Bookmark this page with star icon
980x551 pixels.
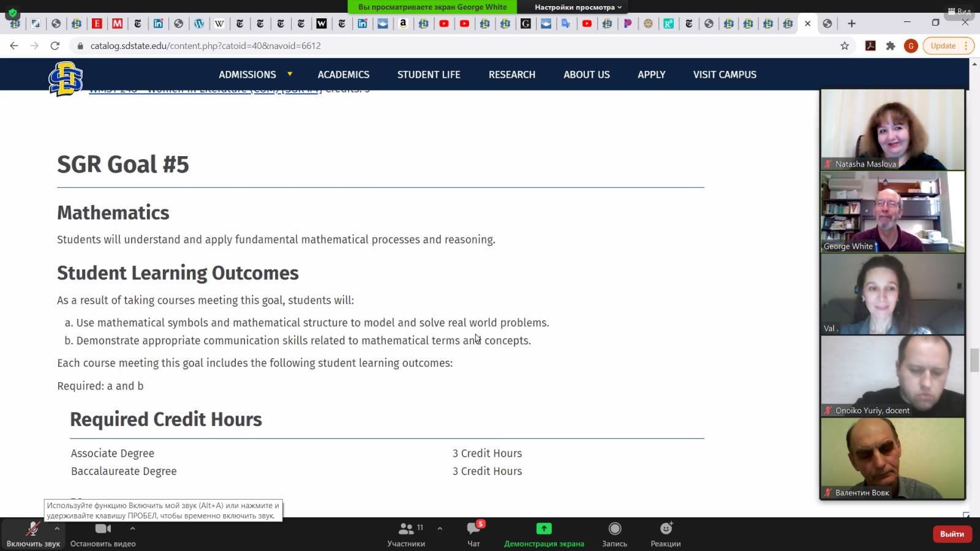pos(845,46)
